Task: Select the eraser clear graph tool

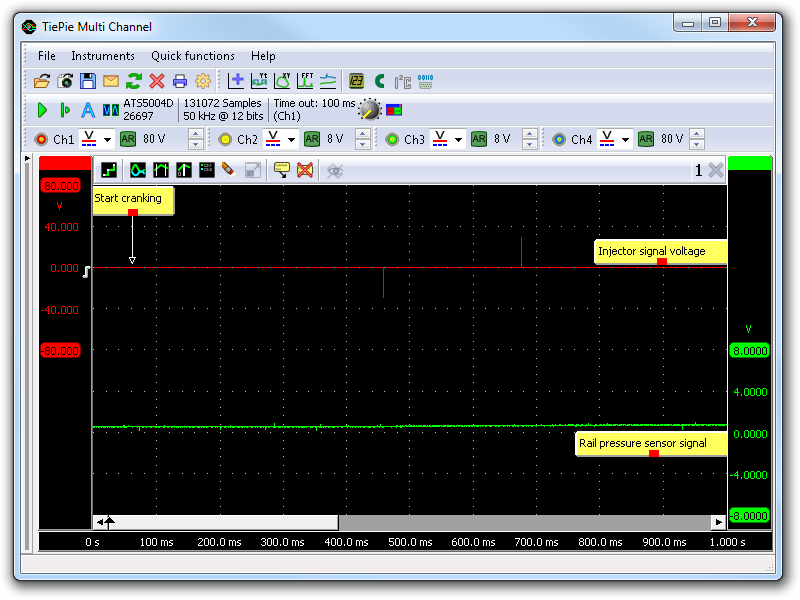Action: click(x=228, y=170)
